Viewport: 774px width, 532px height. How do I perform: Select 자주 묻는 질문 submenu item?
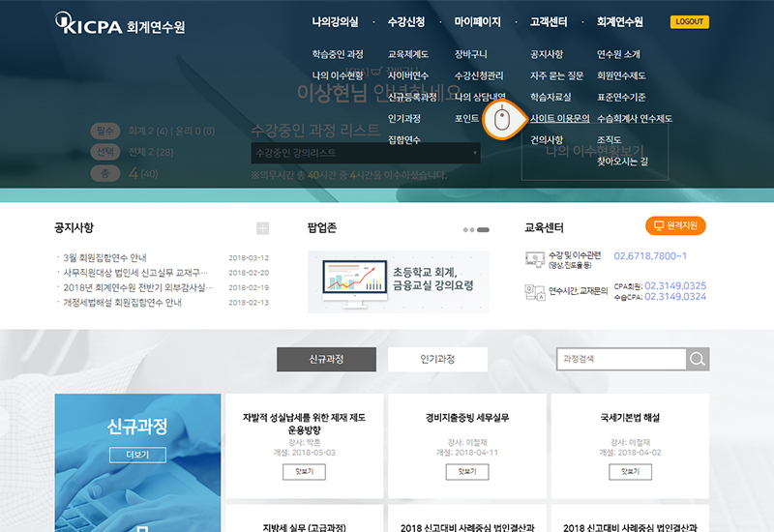557,75
